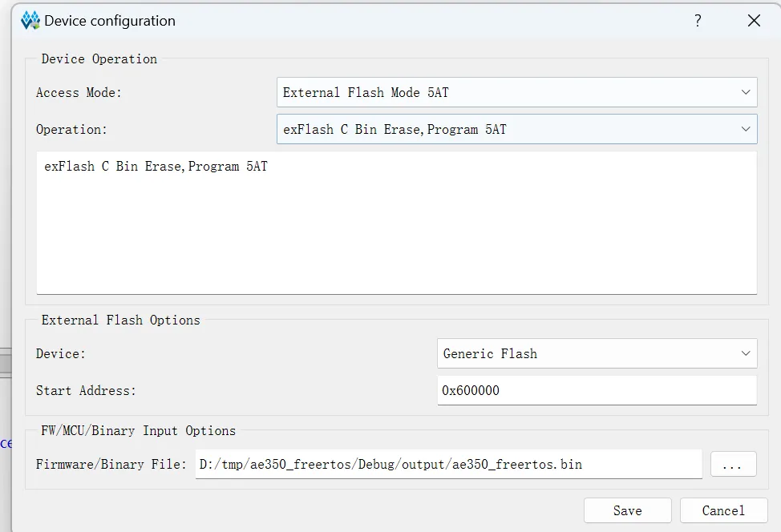Click the Device dropdown chevron
Viewport: 781px width, 532px height.
click(746, 353)
